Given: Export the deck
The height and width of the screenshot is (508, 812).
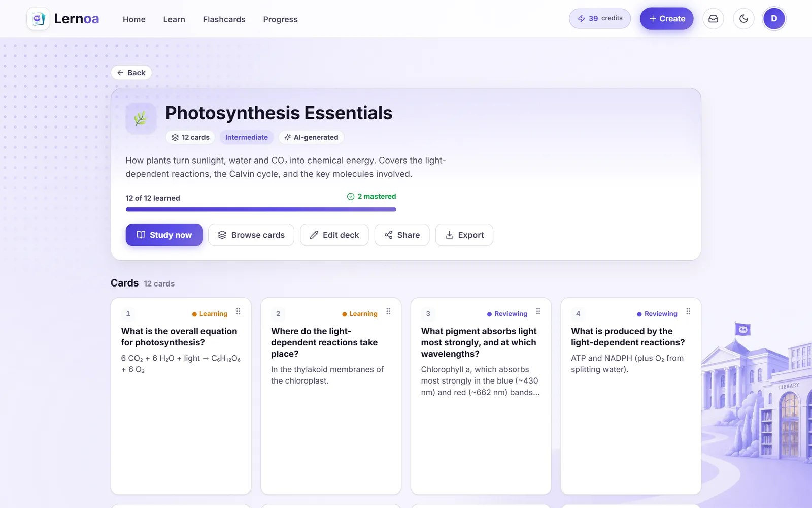Looking at the screenshot, I should (x=464, y=235).
